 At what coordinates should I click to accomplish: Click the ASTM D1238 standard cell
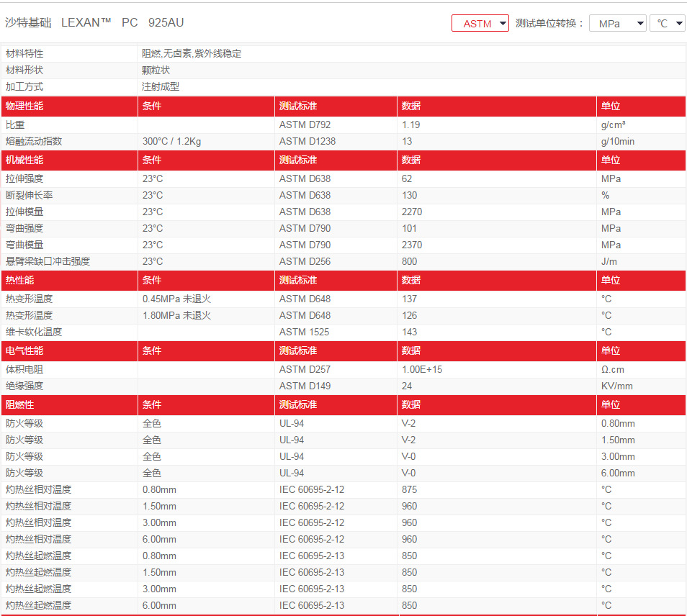point(307,142)
